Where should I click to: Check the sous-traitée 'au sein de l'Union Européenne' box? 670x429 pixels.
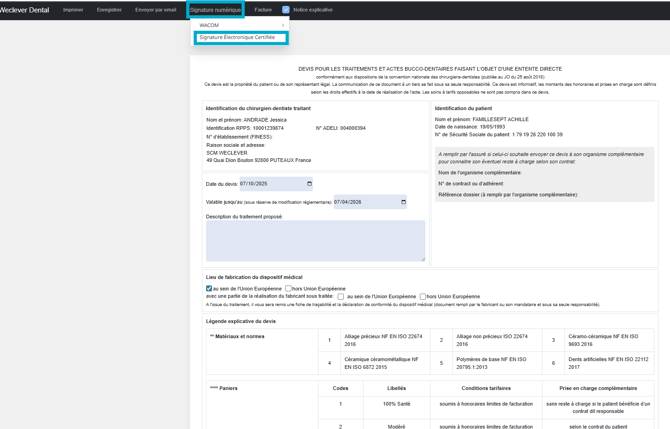[x=341, y=297]
